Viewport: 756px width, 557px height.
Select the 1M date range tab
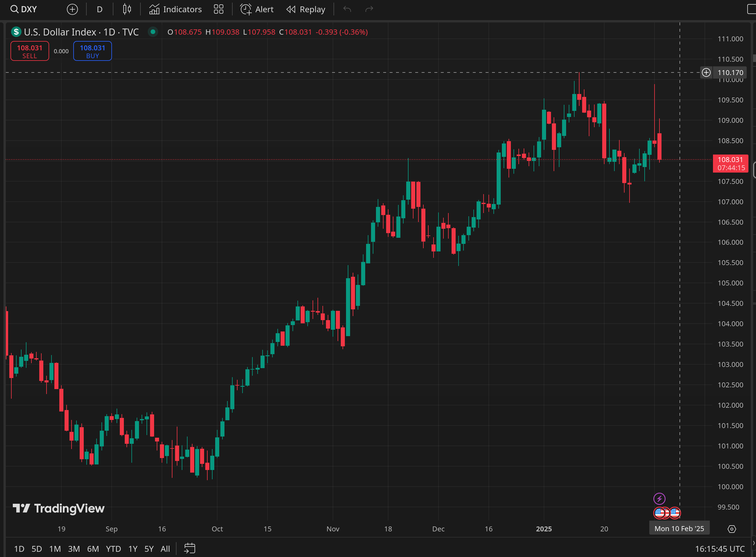click(55, 549)
